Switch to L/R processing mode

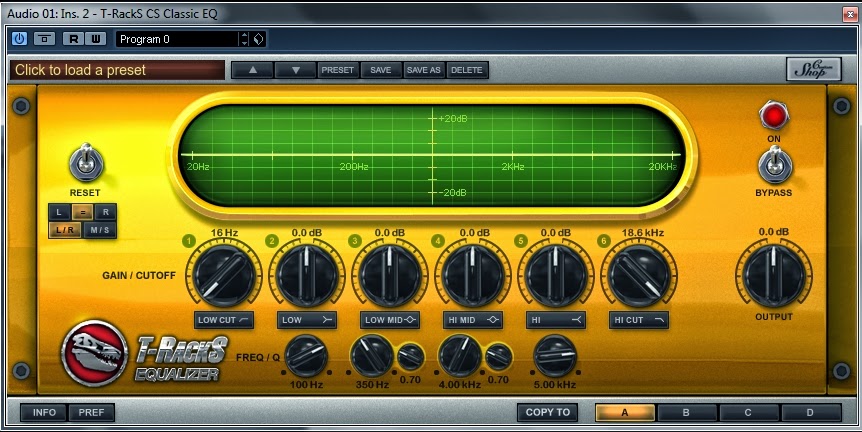[x=65, y=230]
